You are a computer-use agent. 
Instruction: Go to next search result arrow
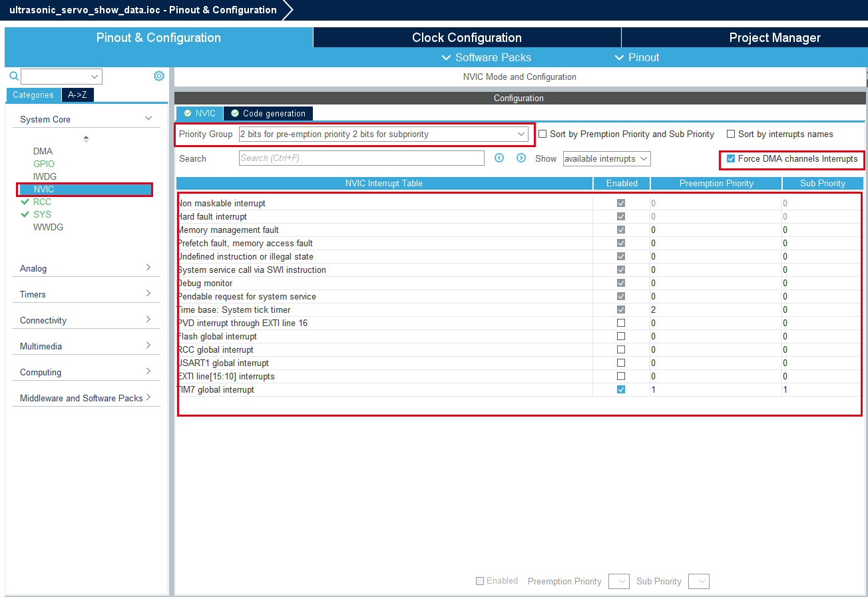pos(521,158)
